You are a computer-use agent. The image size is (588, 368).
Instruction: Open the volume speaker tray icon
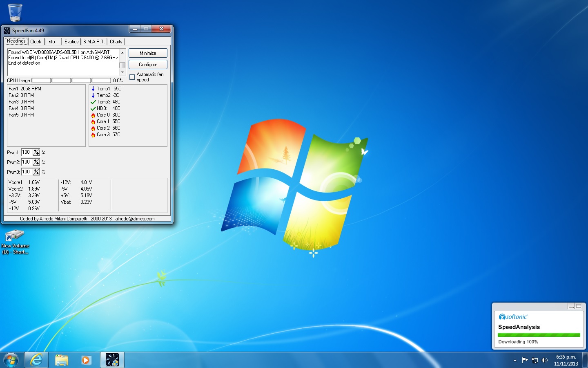544,360
